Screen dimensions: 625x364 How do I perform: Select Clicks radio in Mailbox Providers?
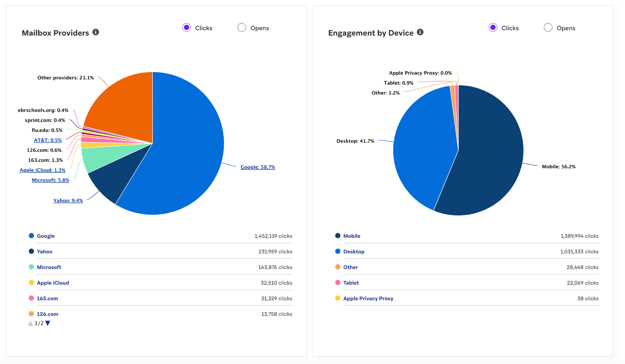pyautogui.click(x=186, y=28)
